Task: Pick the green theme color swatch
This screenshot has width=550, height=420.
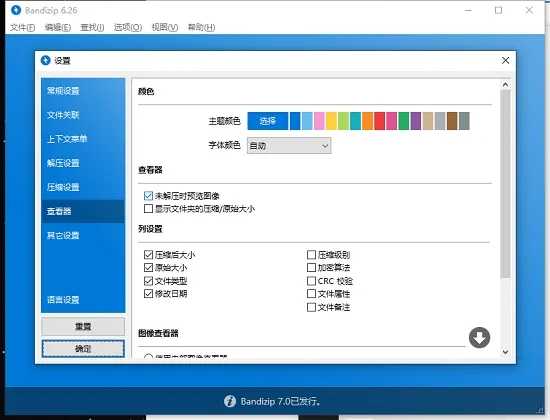Action: 404,121
